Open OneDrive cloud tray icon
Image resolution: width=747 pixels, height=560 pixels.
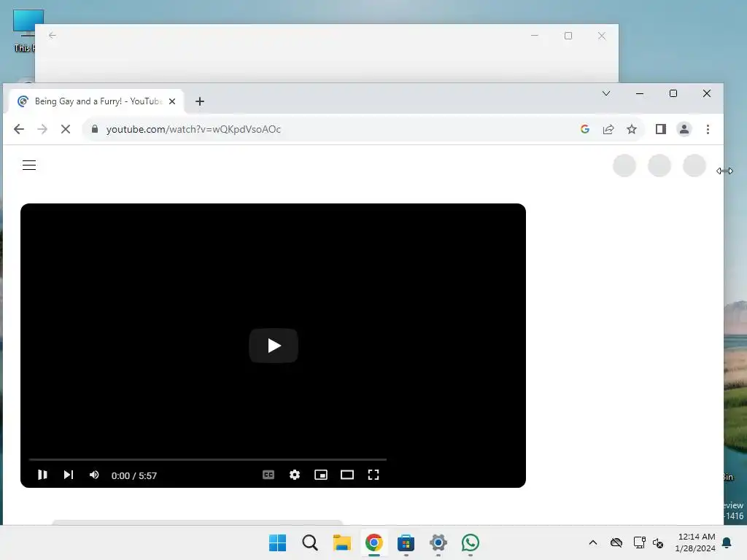coord(616,542)
